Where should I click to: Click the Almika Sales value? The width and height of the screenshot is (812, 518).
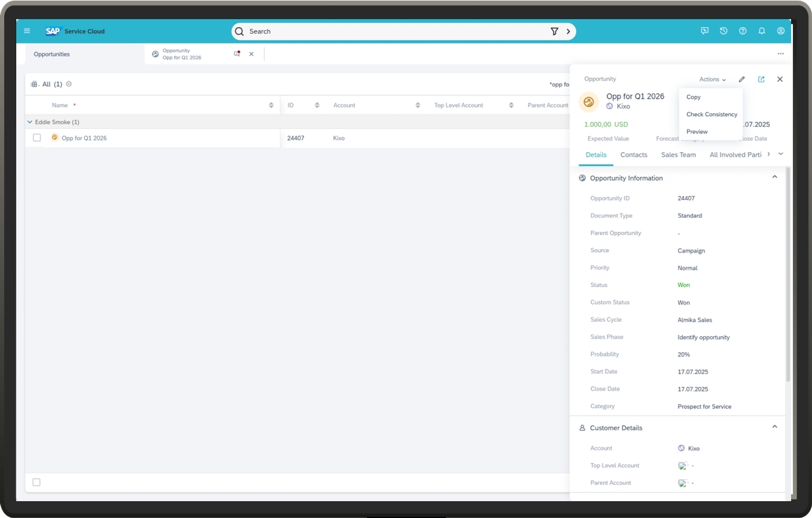(x=695, y=320)
